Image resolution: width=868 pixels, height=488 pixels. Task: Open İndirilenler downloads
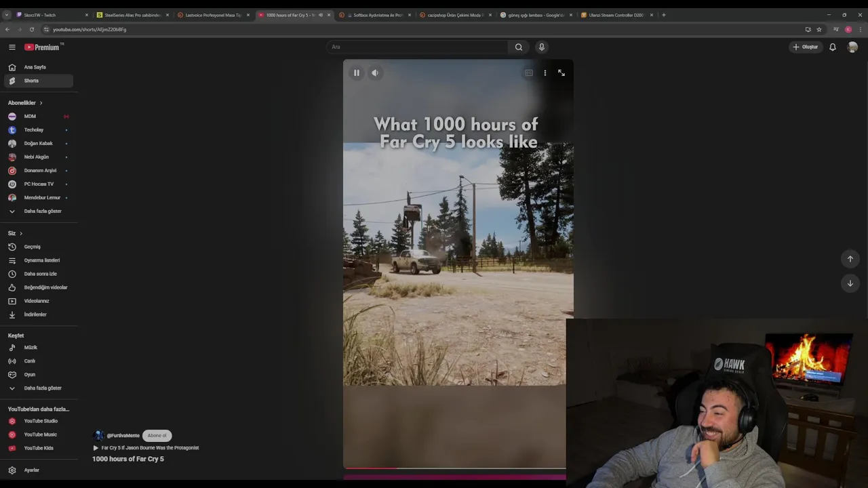point(39,314)
